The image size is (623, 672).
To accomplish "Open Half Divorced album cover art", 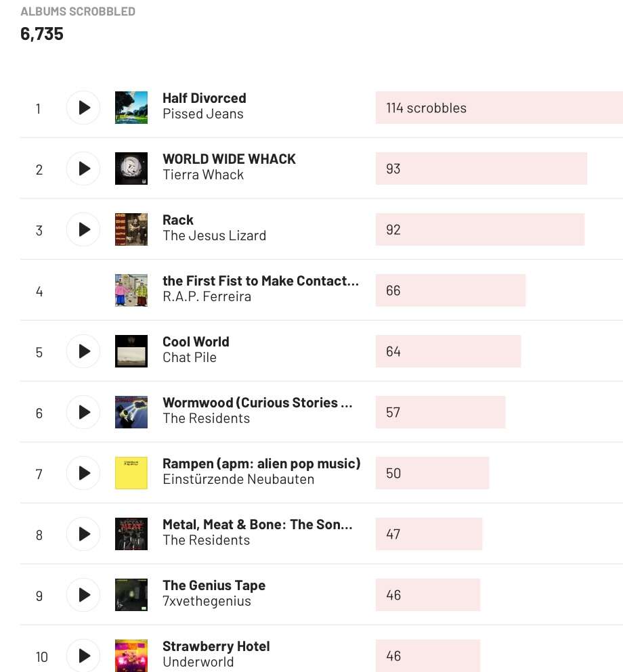I will click(x=131, y=108).
